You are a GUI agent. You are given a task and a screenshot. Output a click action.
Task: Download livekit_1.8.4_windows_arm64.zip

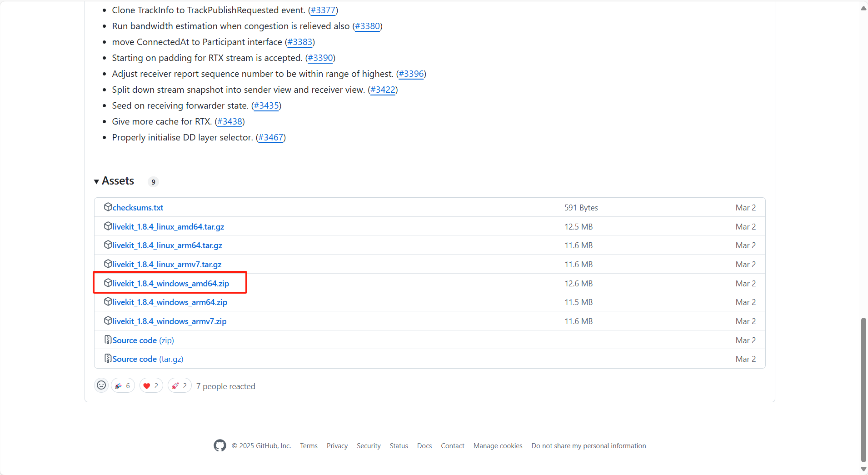coord(170,302)
